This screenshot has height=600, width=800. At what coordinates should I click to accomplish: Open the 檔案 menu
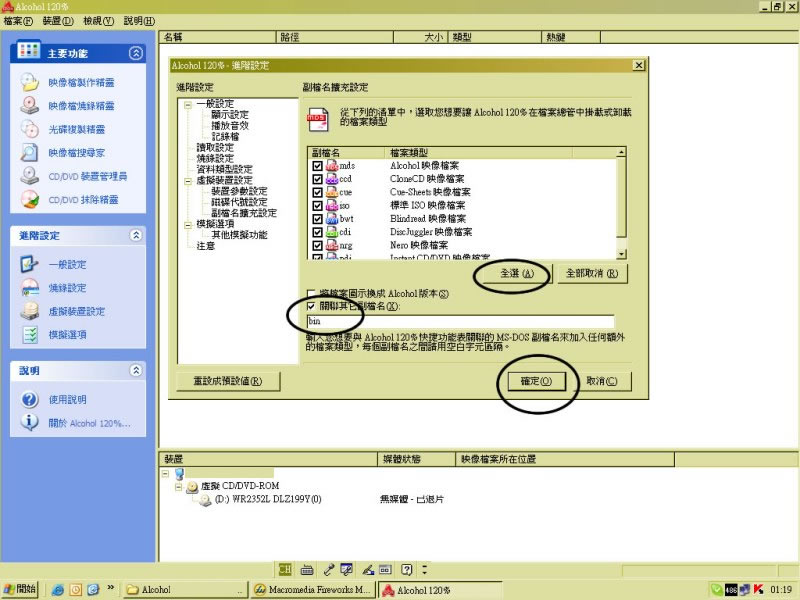click(x=18, y=21)
